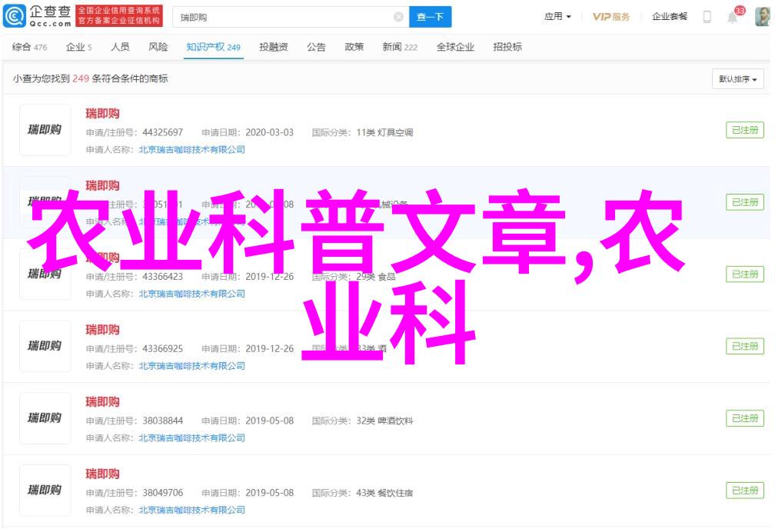Screen dimensions: 775x532
Task: Switch to the 风险 tab
Action: point(158,47)
